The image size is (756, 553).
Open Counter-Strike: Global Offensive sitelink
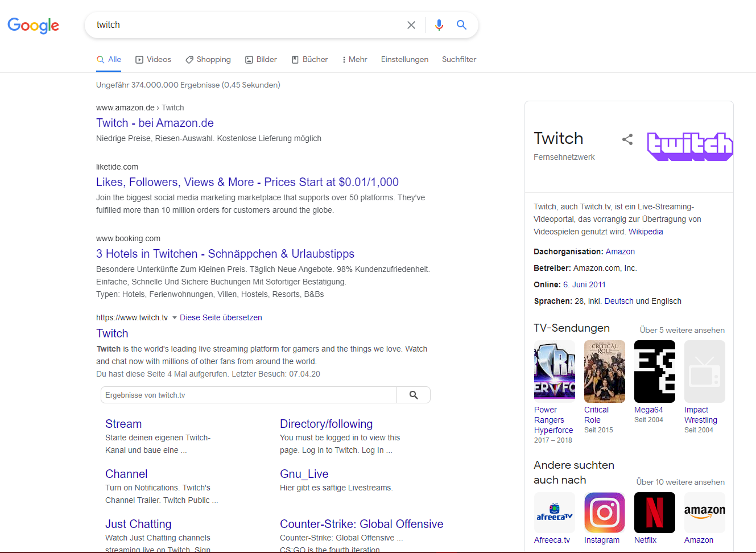(x=361, y=524)
